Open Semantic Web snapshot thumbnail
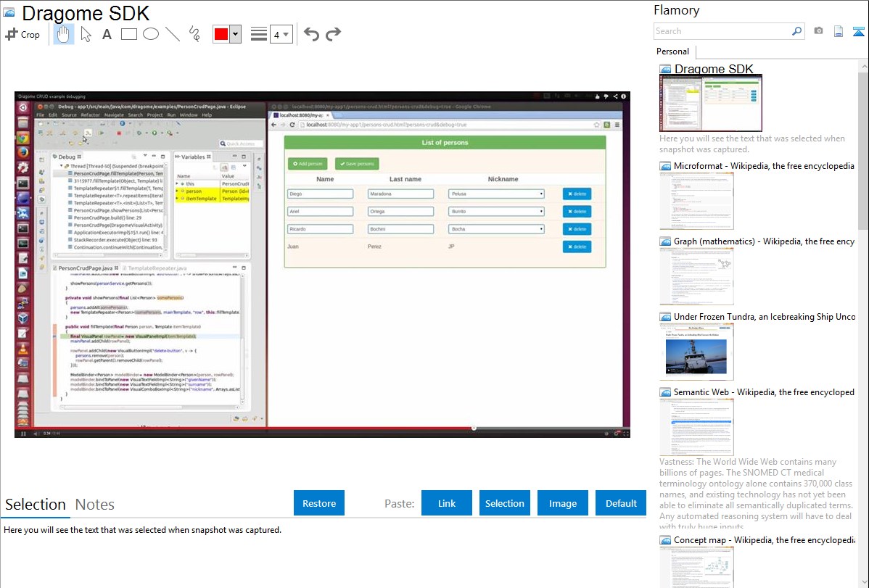The width and height of the screenshot is (869, 588). pyautogui.click(x=696, y=427)
